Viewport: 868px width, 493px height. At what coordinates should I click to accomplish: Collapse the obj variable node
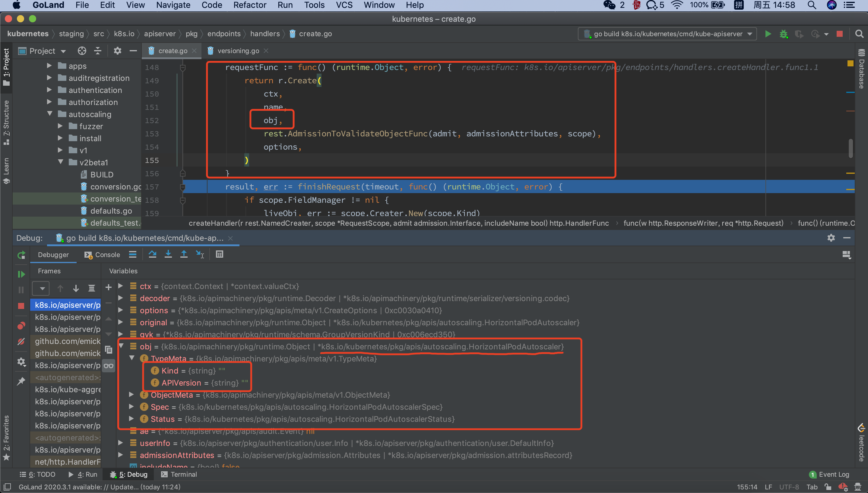121,346
